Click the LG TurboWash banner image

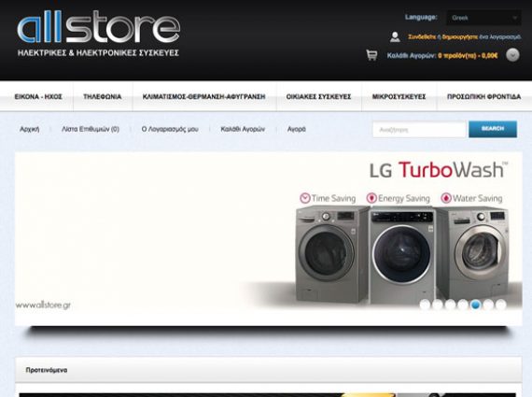(269, 239)
